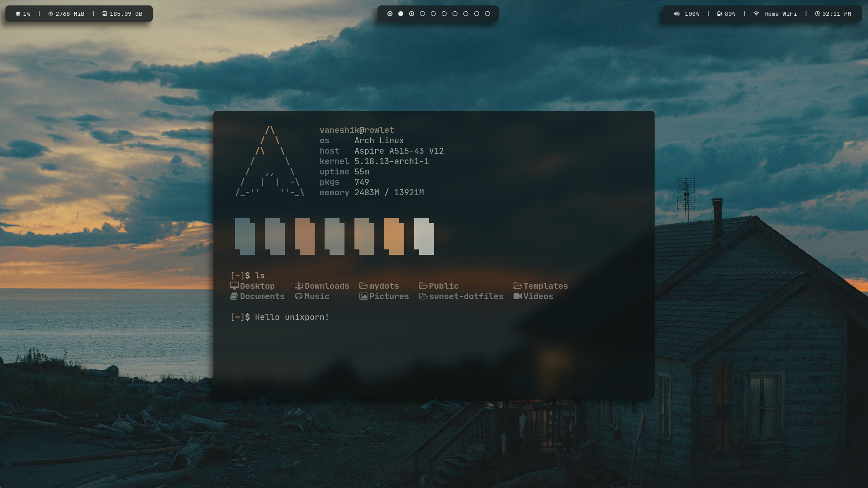Click the disk space 185.09 GB icon
868x488 pixels.
pyautogui.click(x=104, y=14)
